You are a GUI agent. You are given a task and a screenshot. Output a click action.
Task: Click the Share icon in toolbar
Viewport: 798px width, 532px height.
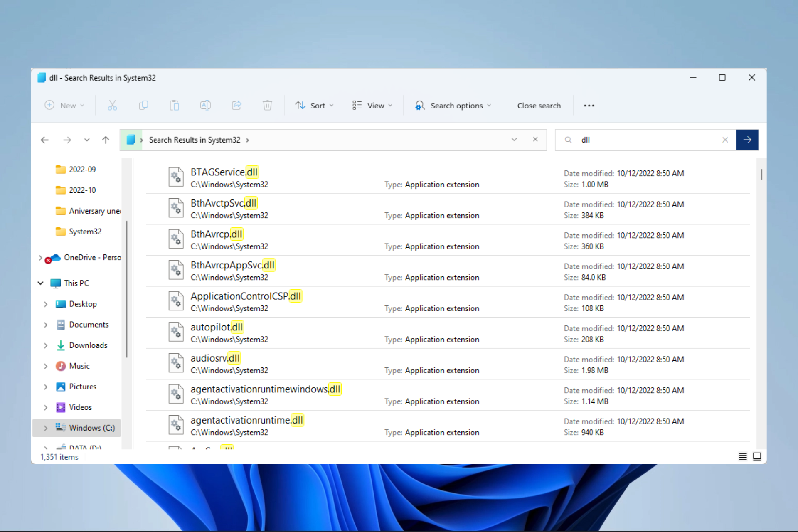[x=236, y=106]
